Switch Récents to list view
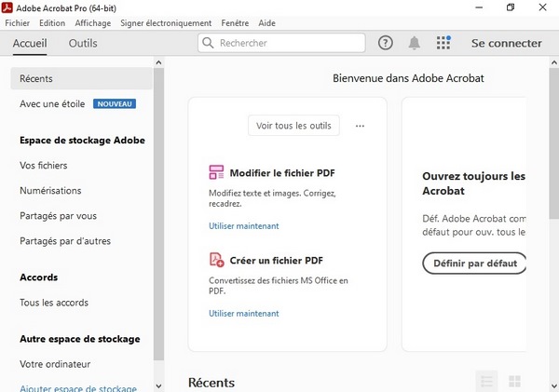The height and width of the screenshot is (392, 559). pyautogui.click(x=485, y=381)
